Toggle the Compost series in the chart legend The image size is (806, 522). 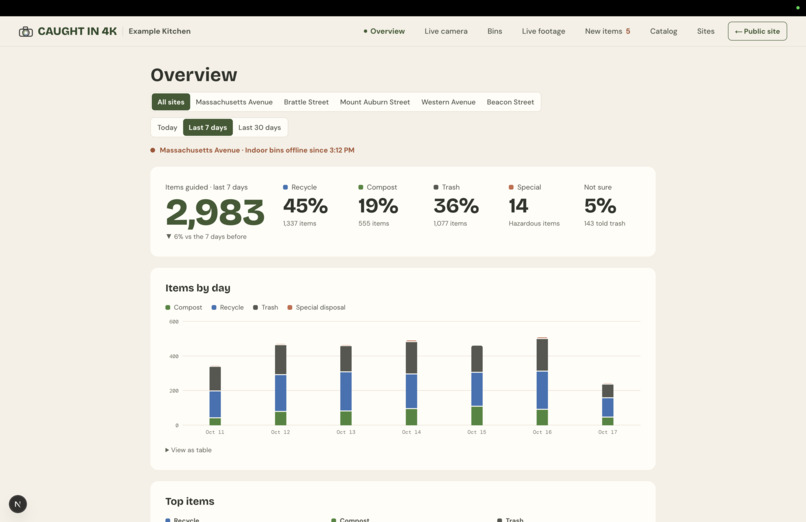184,307
